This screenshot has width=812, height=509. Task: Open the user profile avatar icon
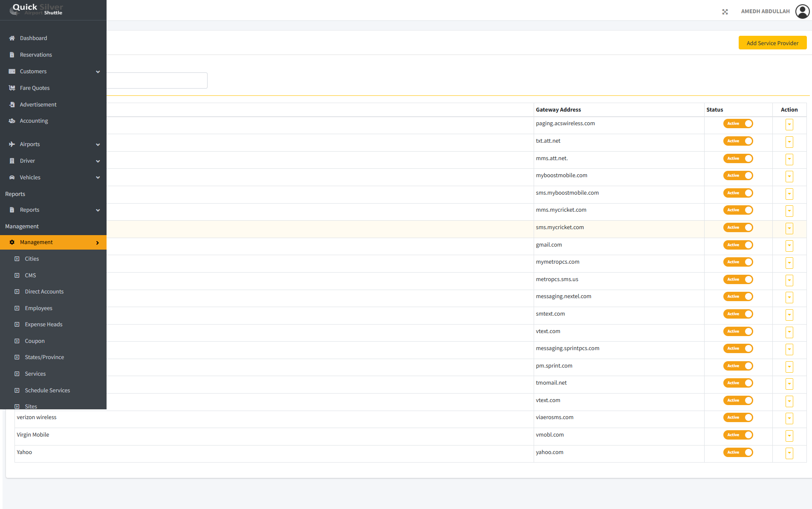[x=802, y=12]
